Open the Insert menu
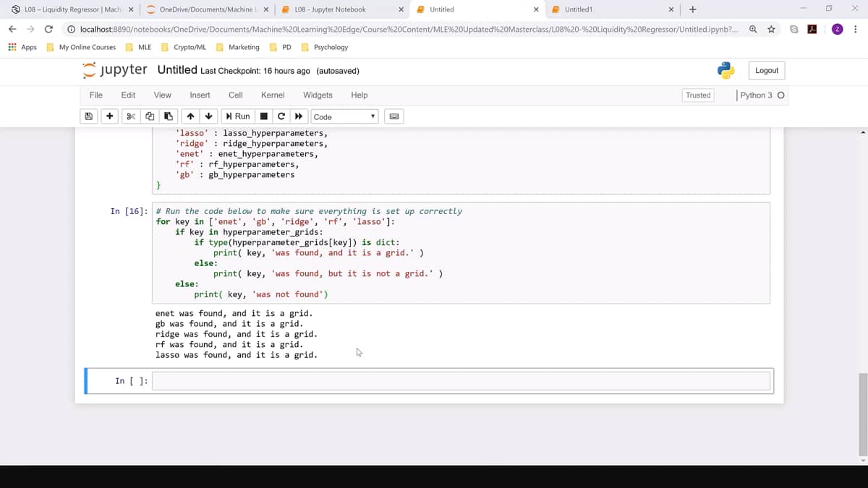Viewport: 868px width, 488px height. pos(200,95)
